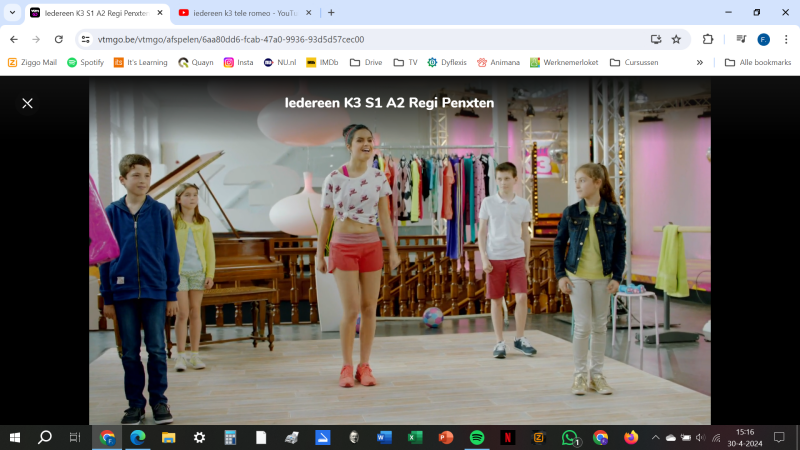Open the IMDb bookmark
Viewport: 800px width, 450px height.
[322, 62]
